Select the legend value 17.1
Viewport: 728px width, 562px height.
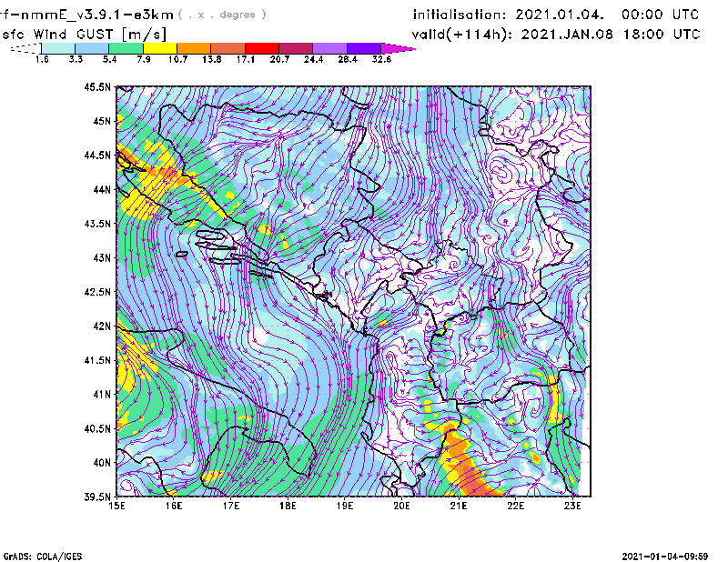[246, 59]
